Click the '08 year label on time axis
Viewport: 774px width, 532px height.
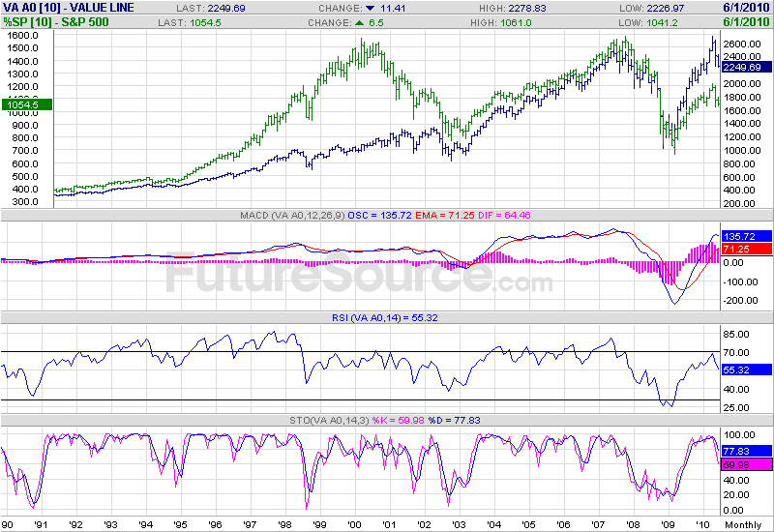(x=634, y=524)
